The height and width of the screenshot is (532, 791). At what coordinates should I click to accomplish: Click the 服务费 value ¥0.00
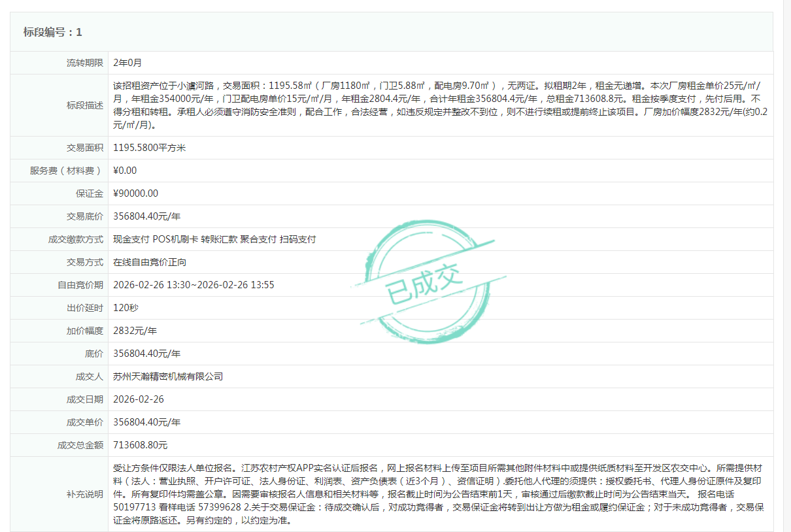pos(125,171)
